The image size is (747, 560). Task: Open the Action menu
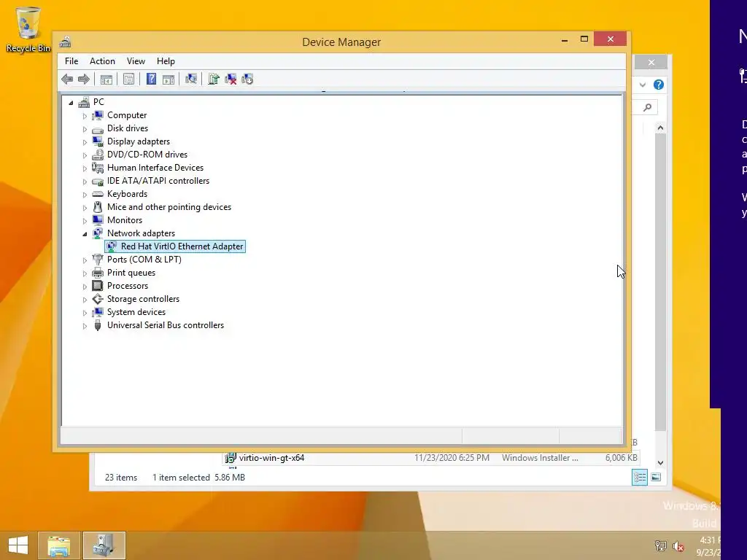pyautogui.click(x=102, y=61)
